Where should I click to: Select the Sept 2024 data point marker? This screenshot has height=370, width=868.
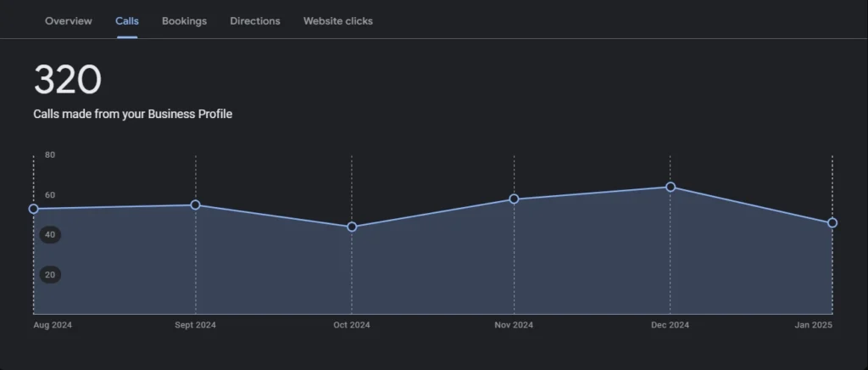coord(196,205)
